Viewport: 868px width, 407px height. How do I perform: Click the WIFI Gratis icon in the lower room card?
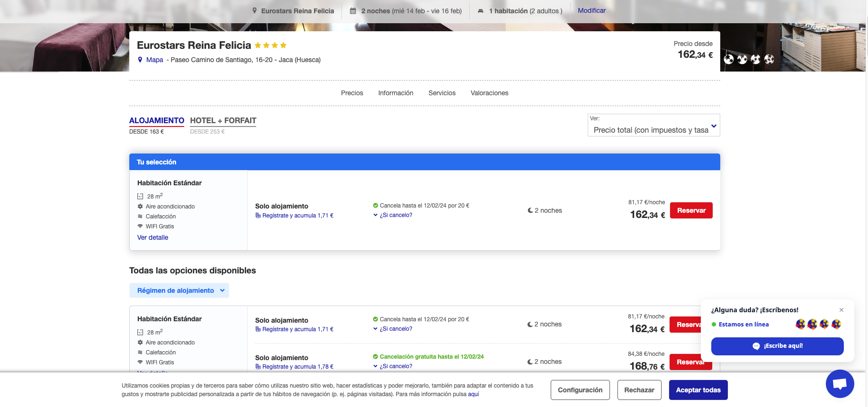click(x=140, y=362)
